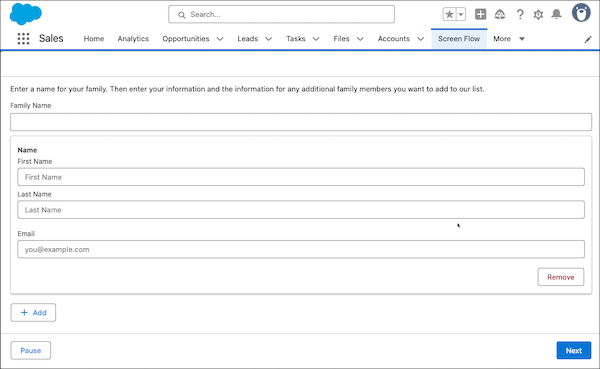This screenshot has width=600, height=369.
Task: Open the Help question mark icon
Action: [520, 15]
